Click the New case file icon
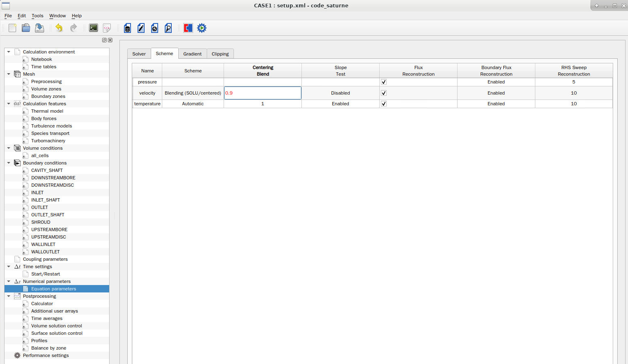Image resolution: width=628 pixels, height=364 pixels. tap(12, 28)
